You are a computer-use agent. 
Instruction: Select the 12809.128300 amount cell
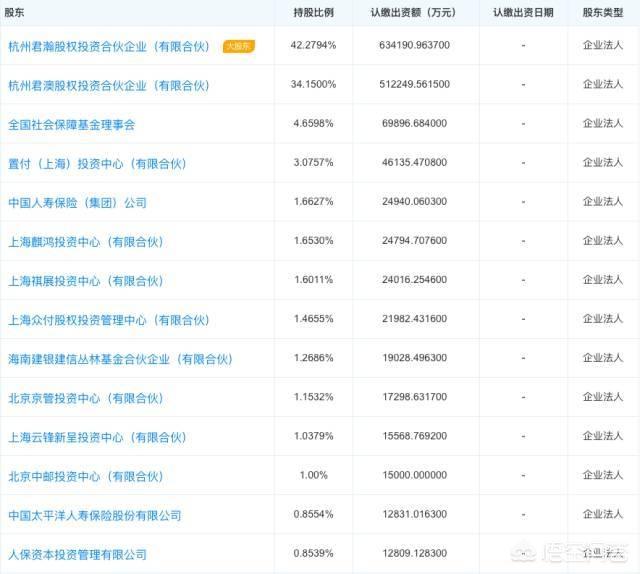coord(414,553)
